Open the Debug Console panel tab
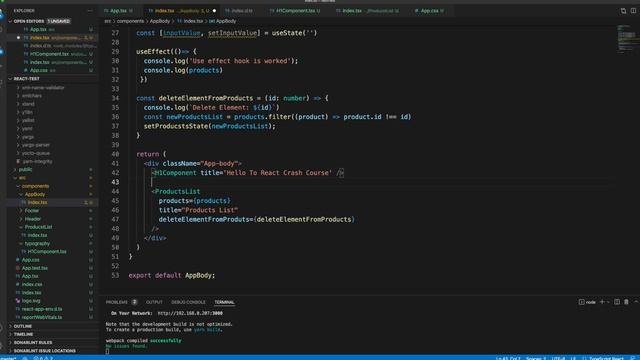 pos(188,302)
